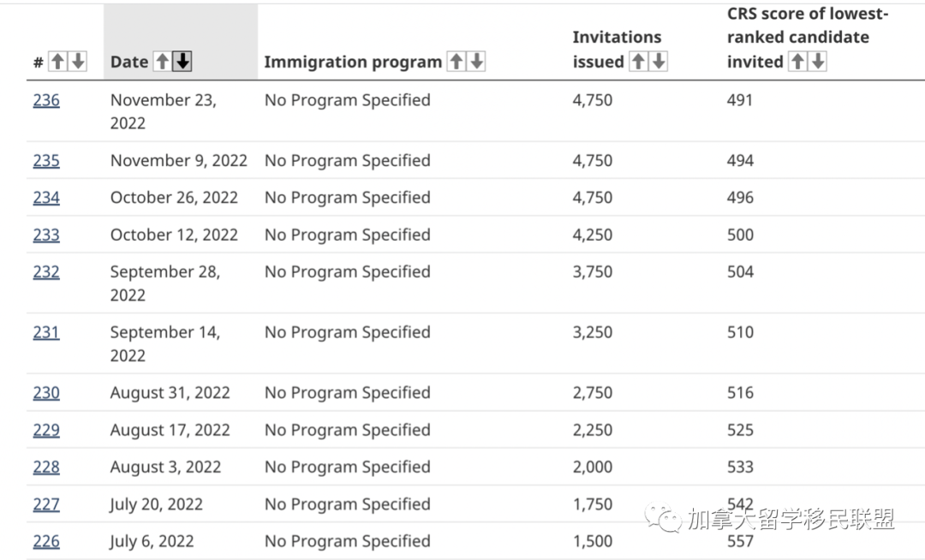Screen dimensions: 925x560
Task: Open draw round 233 link
Action: tap(46, 235)
